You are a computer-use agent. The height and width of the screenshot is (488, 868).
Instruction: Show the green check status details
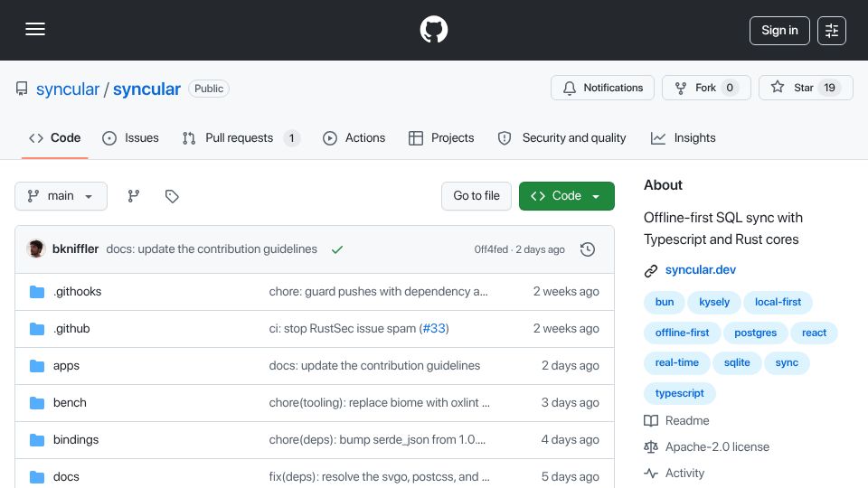(x=337, y=249)
